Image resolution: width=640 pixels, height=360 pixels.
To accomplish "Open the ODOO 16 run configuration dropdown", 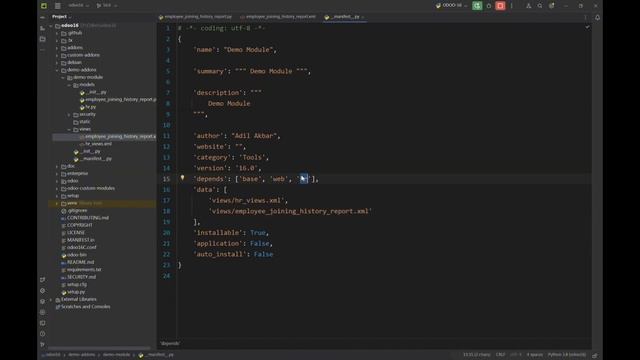I will click(x=451, y=6).
